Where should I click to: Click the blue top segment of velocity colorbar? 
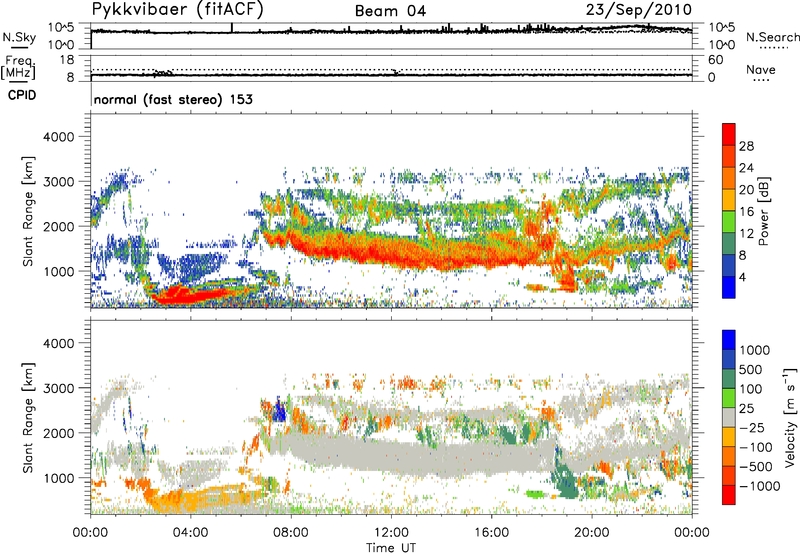pyautogui.click(x=729, y=340)
